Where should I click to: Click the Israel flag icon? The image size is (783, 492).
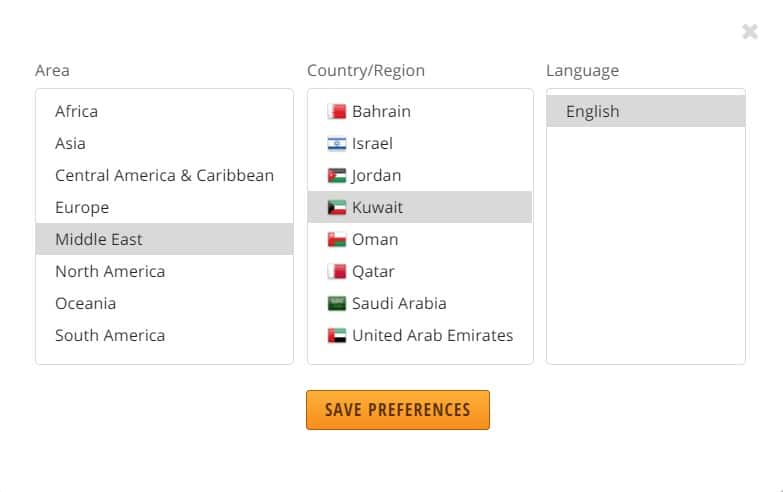click(x=337, y=143)
